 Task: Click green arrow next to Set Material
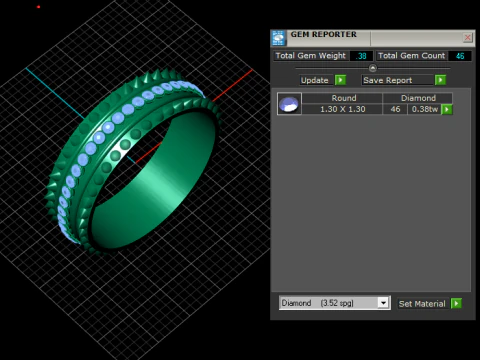(456, 303)
